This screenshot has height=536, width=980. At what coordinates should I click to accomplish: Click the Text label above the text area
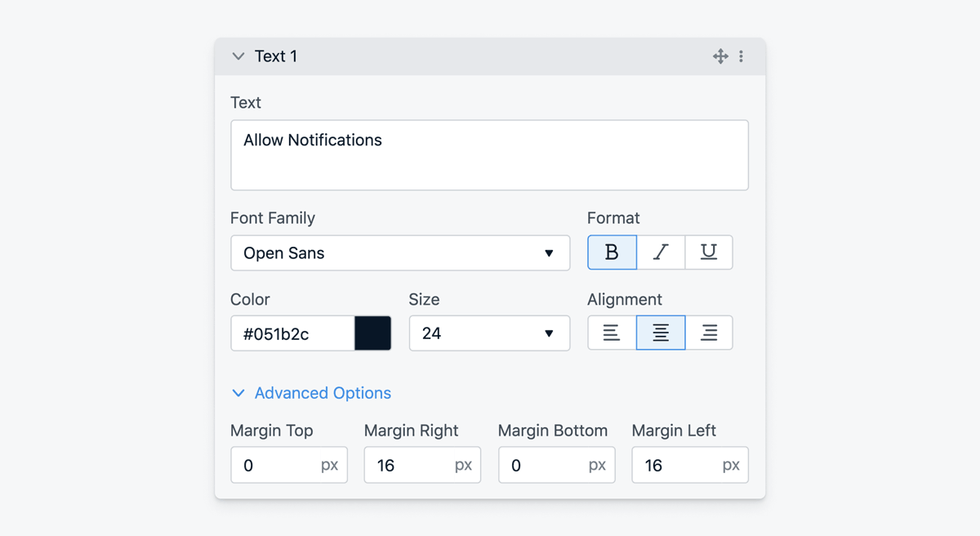pos(246,102)
